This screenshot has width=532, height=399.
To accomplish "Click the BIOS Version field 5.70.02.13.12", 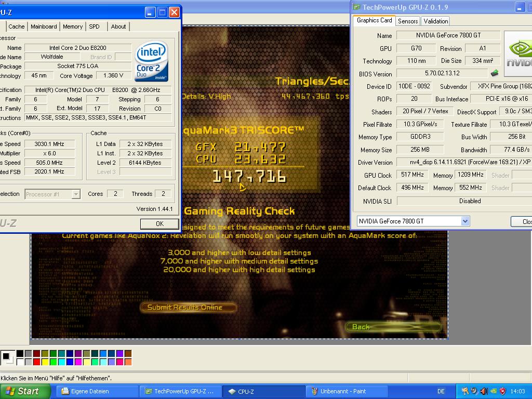I will coord(442,73).
